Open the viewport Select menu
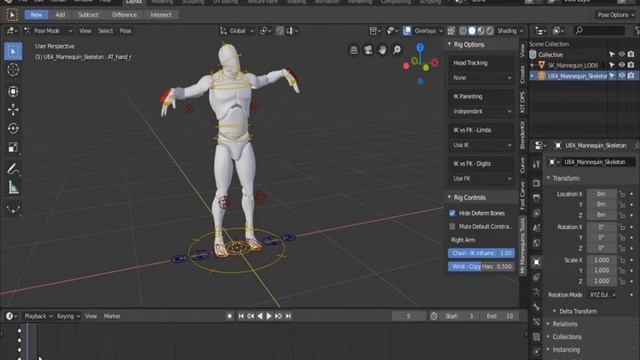 point(105,31)
